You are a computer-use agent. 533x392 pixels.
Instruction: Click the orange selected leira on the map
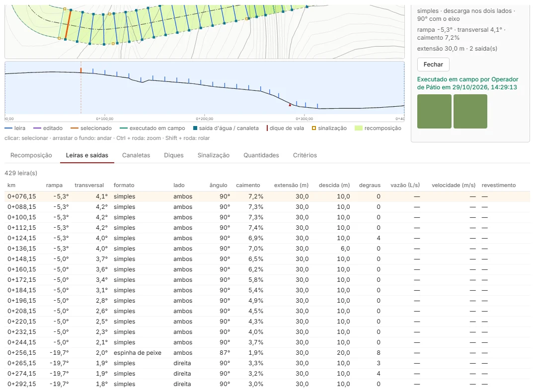point(68,25)
